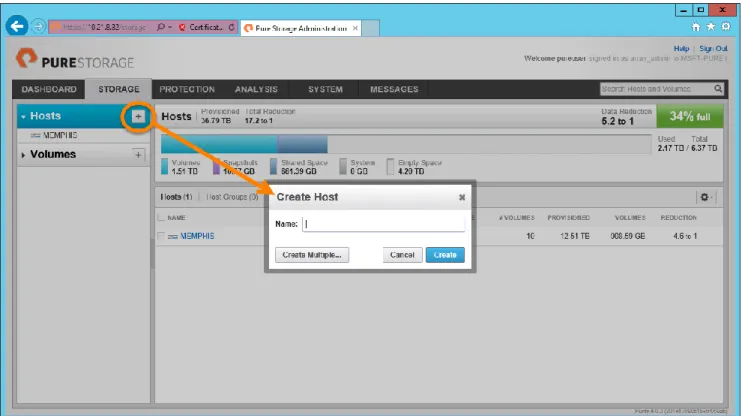Click the Create Multiple... button

point(312,255)
